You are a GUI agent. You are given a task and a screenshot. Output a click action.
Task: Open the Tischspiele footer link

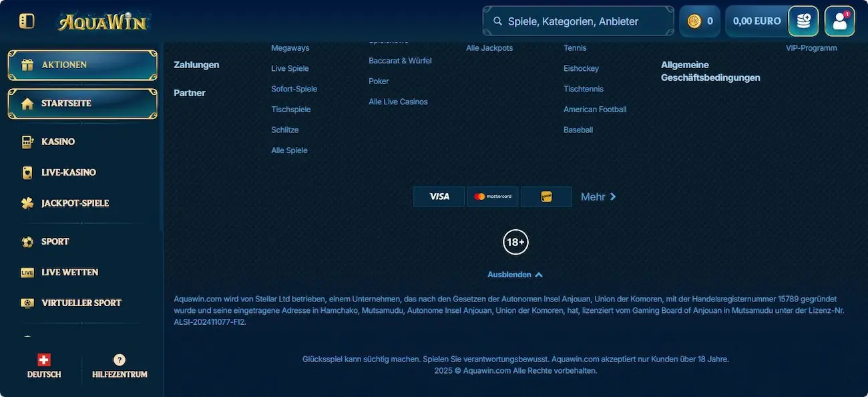pos(291,109)
